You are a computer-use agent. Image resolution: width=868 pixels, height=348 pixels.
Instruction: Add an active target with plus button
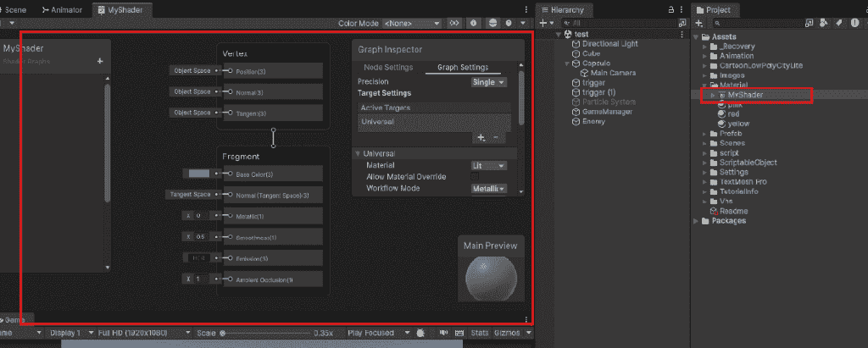[x=481, y=137]
